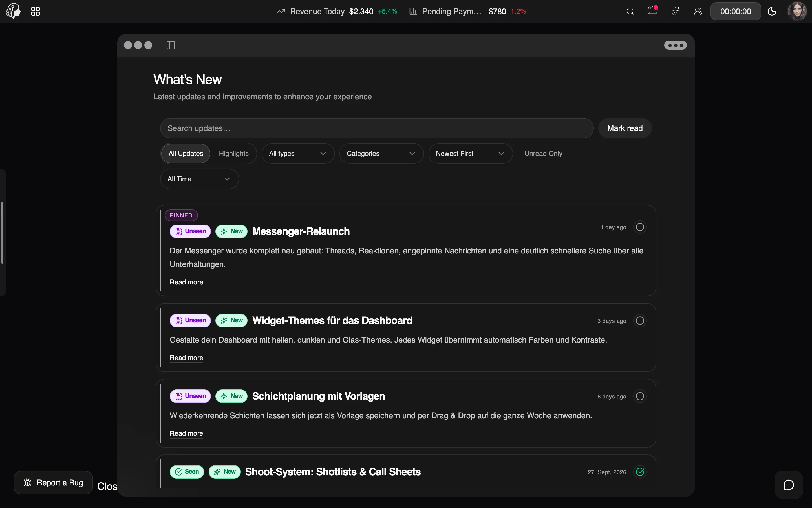The image size is (812, 508).
Task: Mark Widget-Themes update as read with its circle
Action: point(640,321)
